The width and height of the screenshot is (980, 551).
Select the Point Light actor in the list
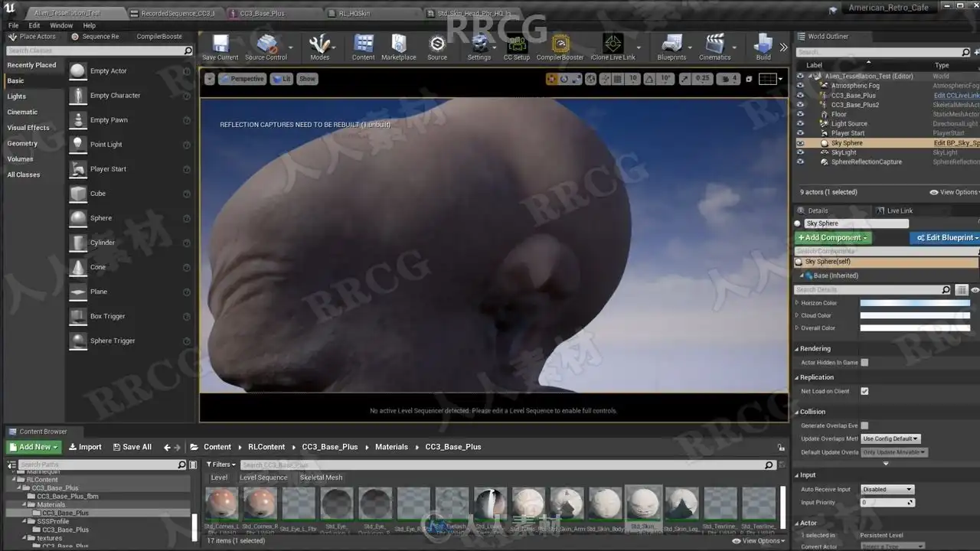pyautogui.click(x=106, y=145)
